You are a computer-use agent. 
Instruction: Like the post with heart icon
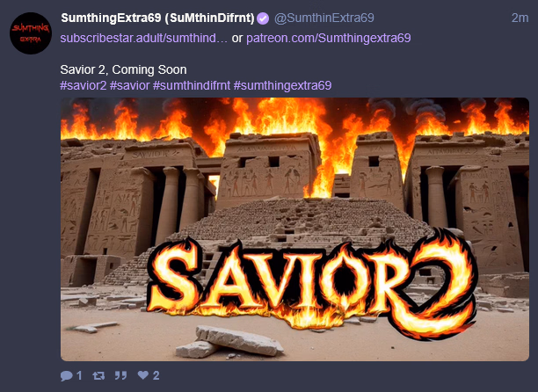(143, 375)
